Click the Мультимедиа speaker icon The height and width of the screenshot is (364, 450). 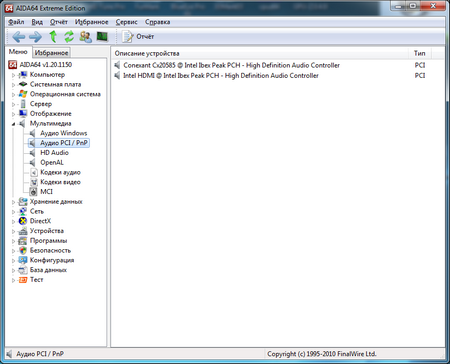22,123
